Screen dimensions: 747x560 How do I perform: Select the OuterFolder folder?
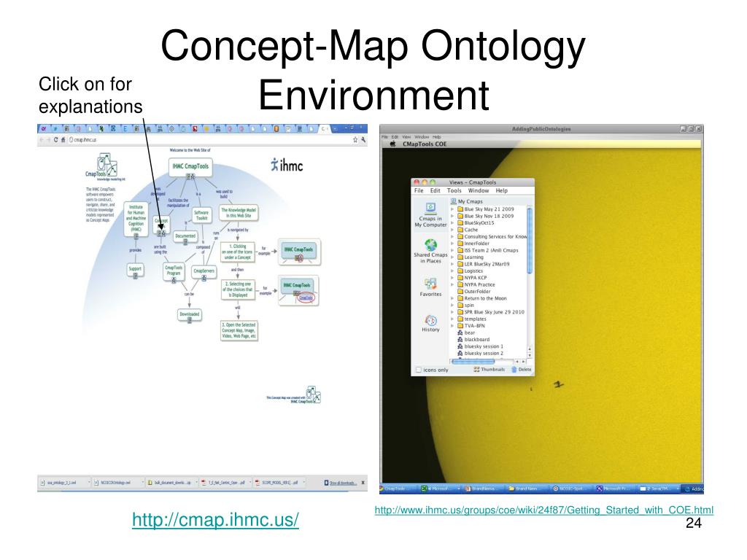473,292
